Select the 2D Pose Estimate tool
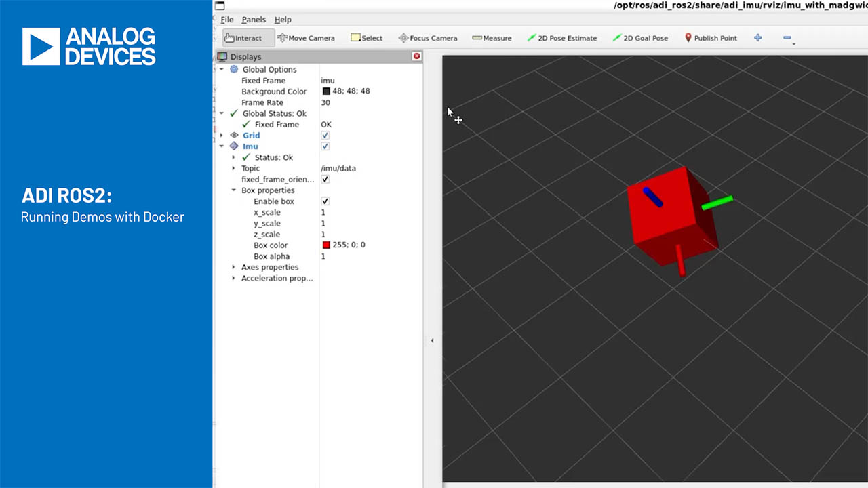Image resolution: width=868 pixels, height=488 pixels. click(x=562, y=38)
